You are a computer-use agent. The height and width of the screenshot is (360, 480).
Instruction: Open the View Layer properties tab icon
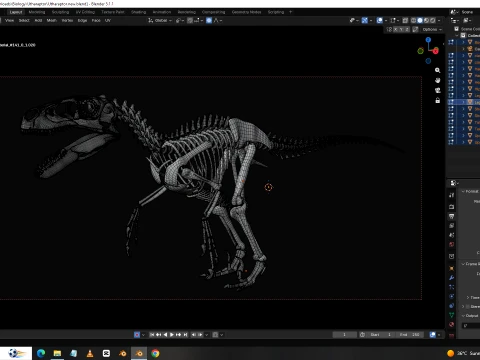[x=452, y=226]
